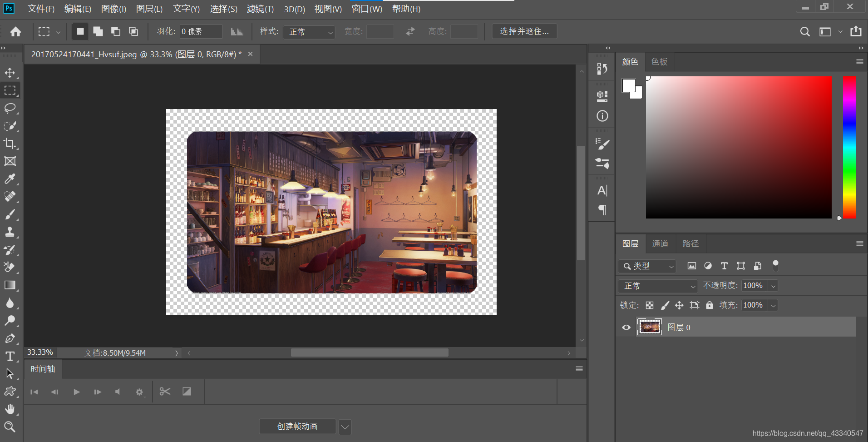
Task: Open dropdown arrow beside 创建帧动画
Action: pyautogui.click(x=345, y=427)
